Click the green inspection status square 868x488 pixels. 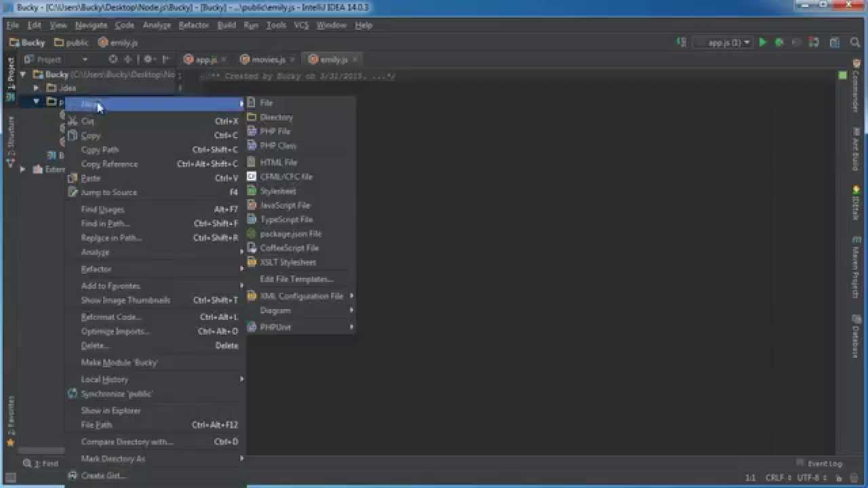coord(842,75)
